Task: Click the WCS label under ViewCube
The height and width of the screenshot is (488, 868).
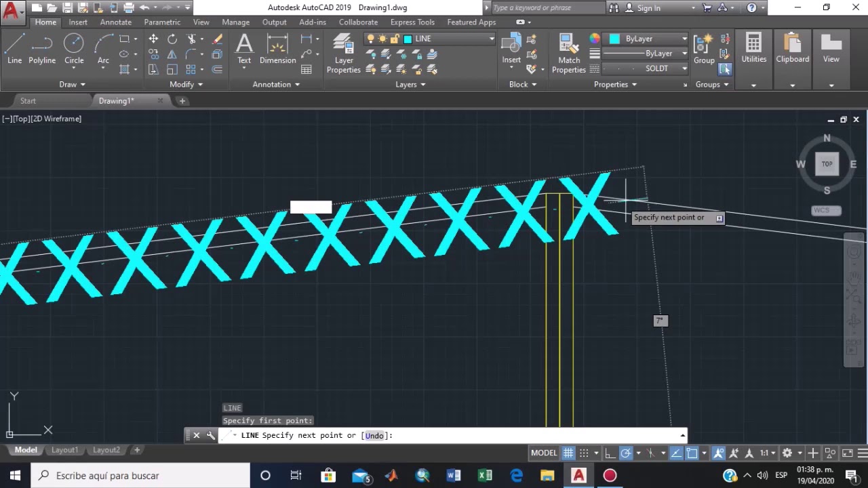Action: tap(826, 210)
